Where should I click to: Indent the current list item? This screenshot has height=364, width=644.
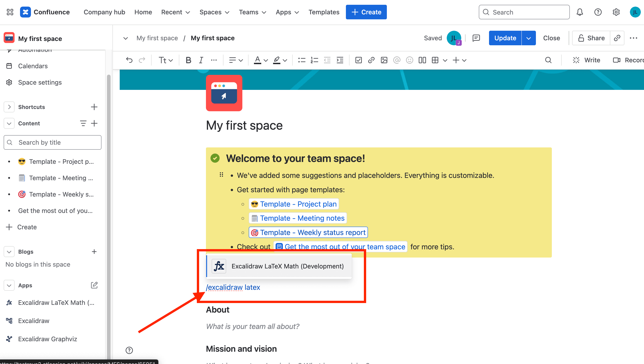[x=340, y=60]
